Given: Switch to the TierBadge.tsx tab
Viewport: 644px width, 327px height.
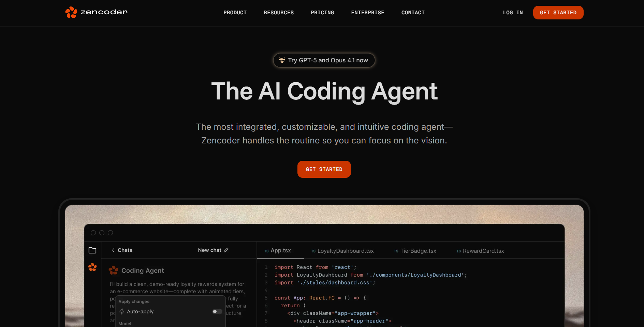Looking at the screenshot, I should (x=418, y=251).
